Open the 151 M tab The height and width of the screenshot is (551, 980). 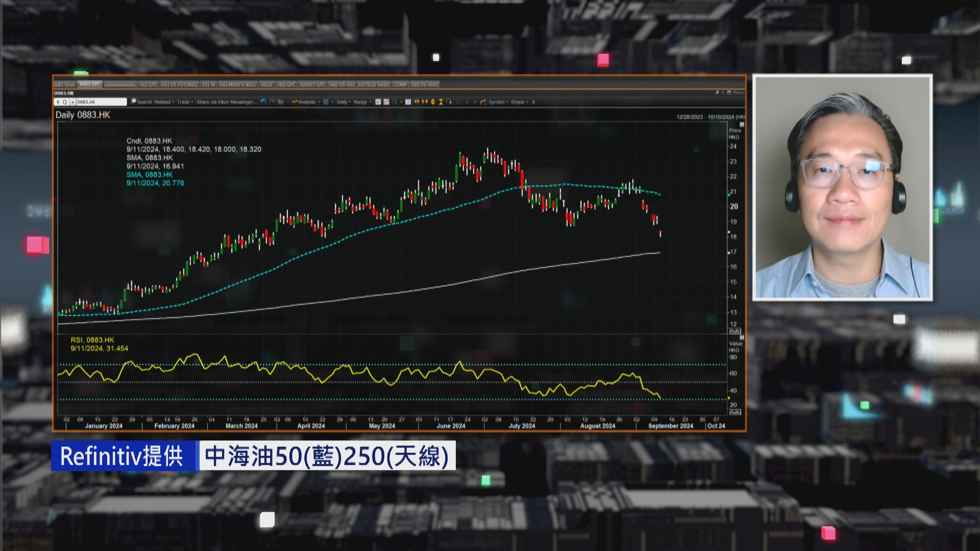point(208,84)
